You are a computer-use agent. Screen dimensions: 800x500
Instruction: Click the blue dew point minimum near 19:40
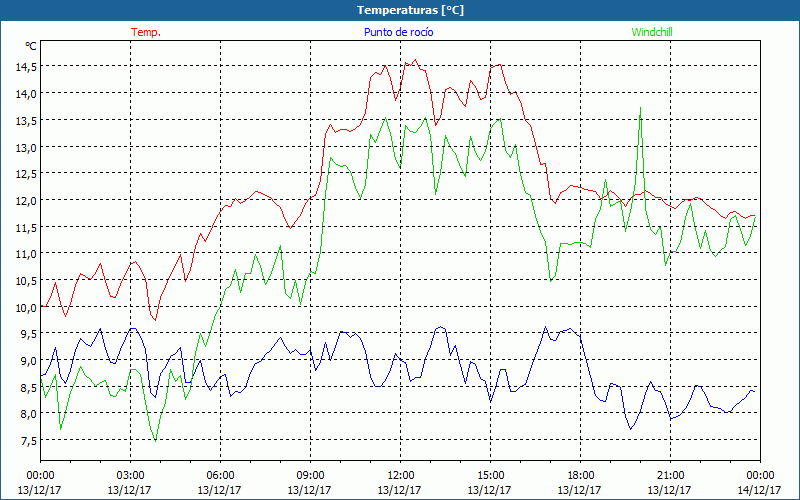click(x=631, y=429)
